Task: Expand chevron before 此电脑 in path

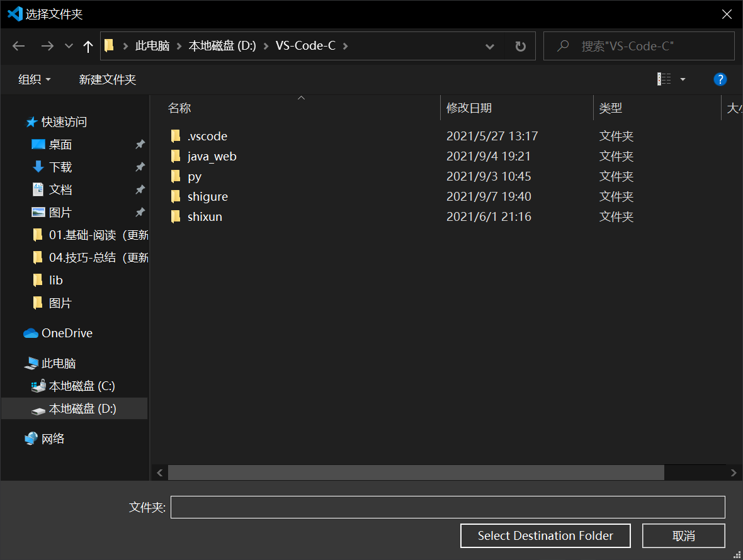Action: click(x=125, y=46)
